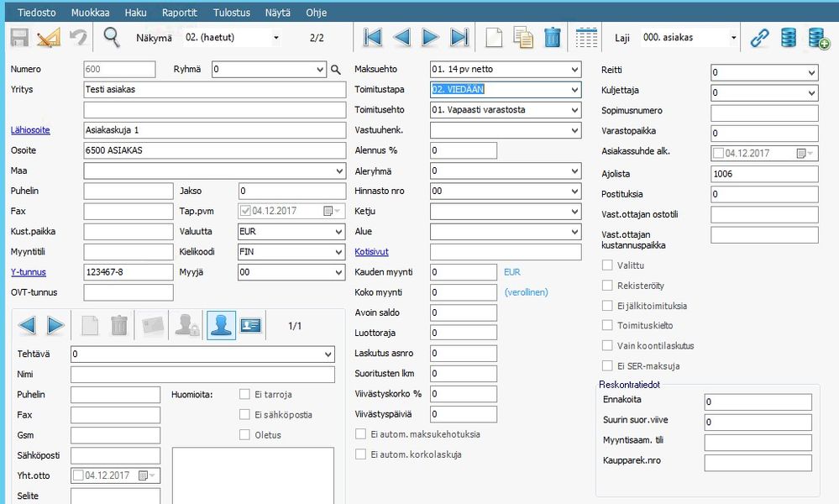Create a new blank record icon

point(494,38)
